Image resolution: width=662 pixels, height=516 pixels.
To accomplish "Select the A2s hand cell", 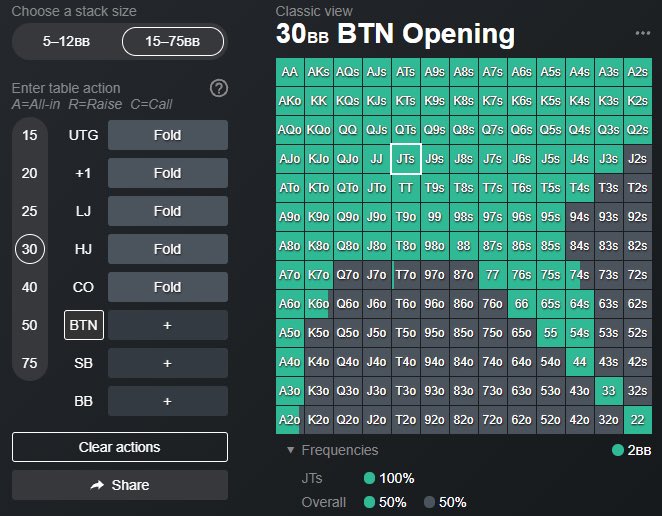I will [x=638, y=72].
